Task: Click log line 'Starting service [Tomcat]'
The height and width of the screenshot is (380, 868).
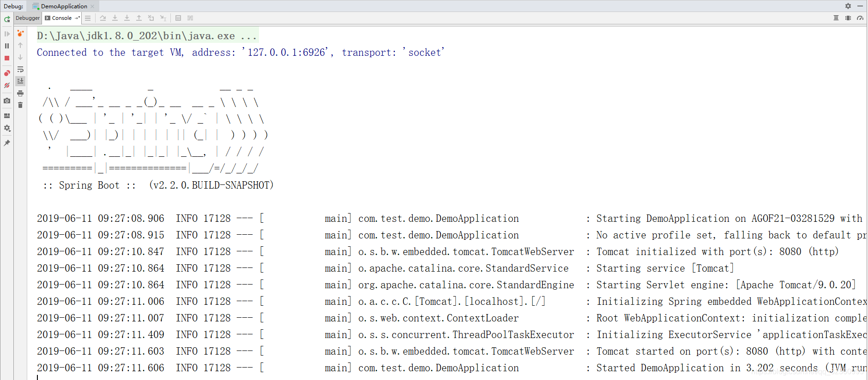Action: coord(386,268)
